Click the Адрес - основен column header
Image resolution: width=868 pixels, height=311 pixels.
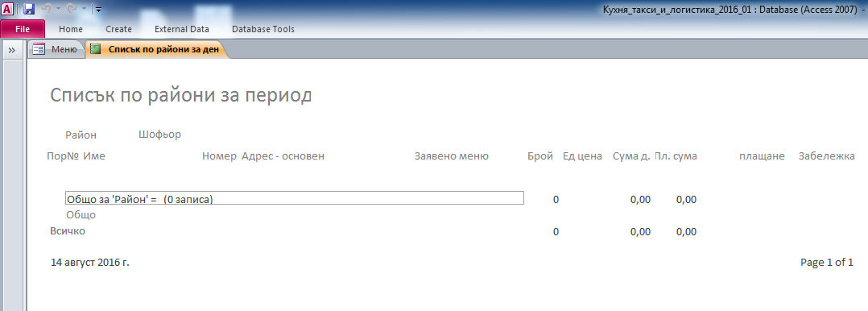[283, 156]
